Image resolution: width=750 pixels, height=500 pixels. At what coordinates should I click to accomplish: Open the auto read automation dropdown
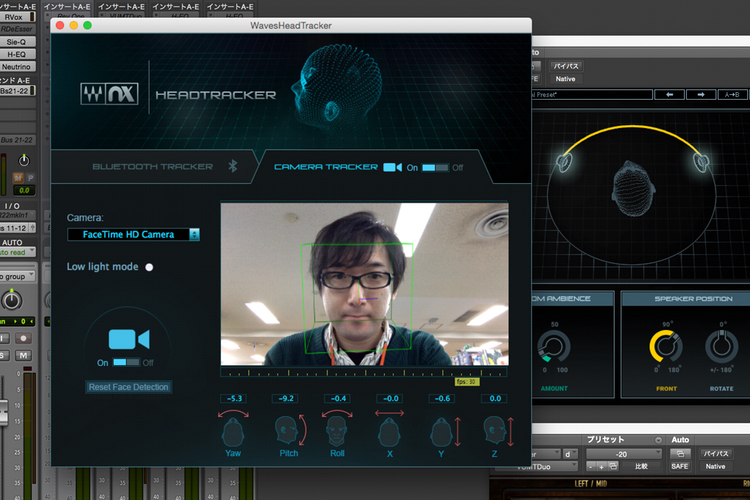[x=18, y=252]
